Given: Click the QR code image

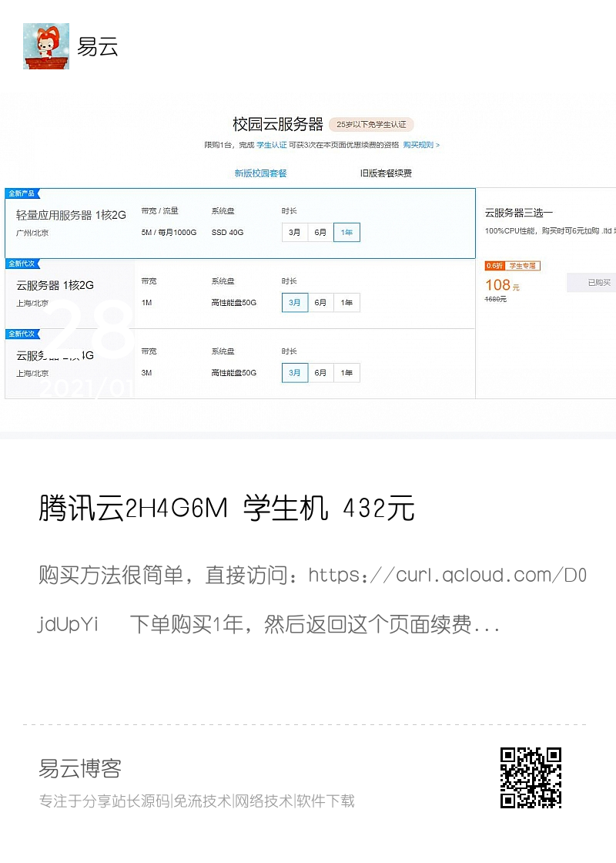Looking at the screenshot, I should click(531, 777).
